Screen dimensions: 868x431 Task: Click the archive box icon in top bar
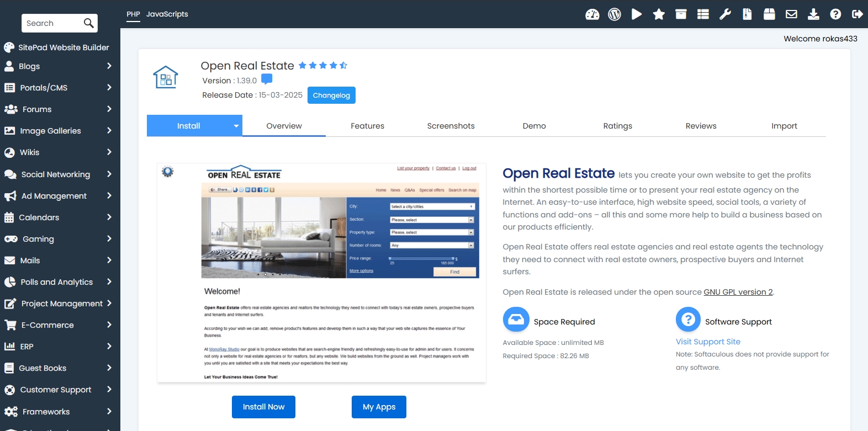tap(681, 14)
